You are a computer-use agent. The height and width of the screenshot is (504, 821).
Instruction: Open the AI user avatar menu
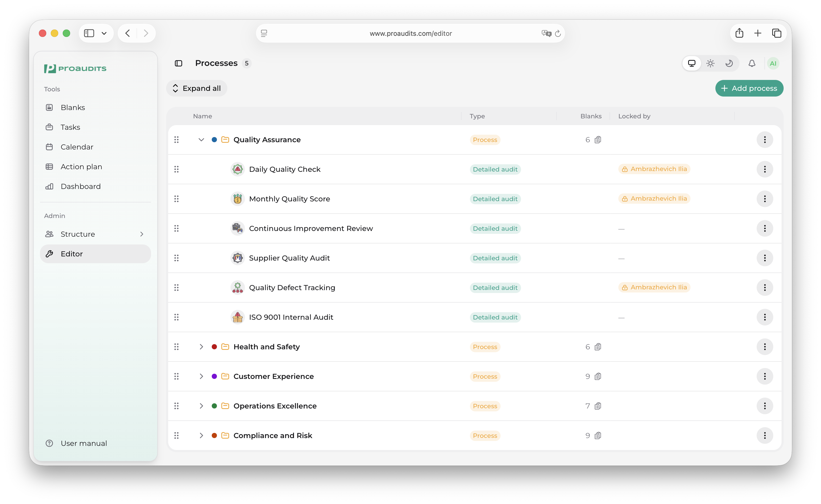point(773,63)
